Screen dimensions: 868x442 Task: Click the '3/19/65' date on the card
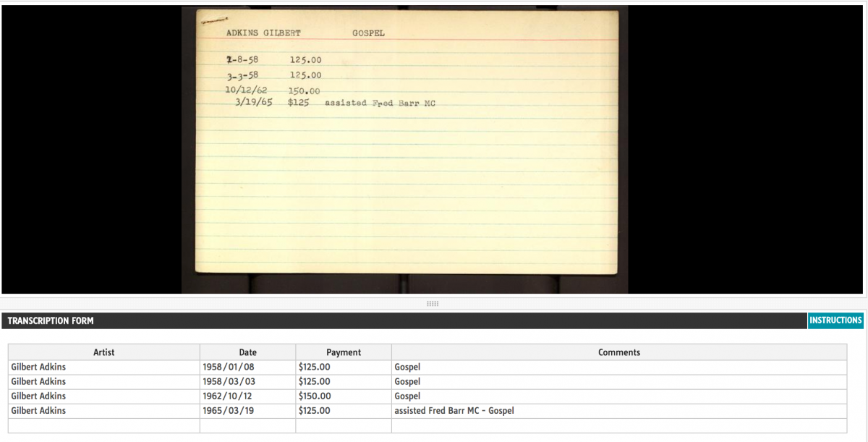[254, 103]
